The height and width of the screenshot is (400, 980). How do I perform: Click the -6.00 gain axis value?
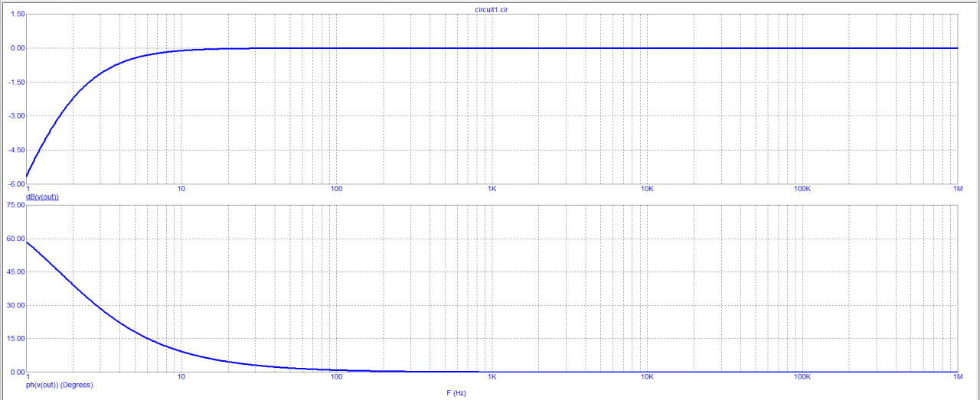15,184
